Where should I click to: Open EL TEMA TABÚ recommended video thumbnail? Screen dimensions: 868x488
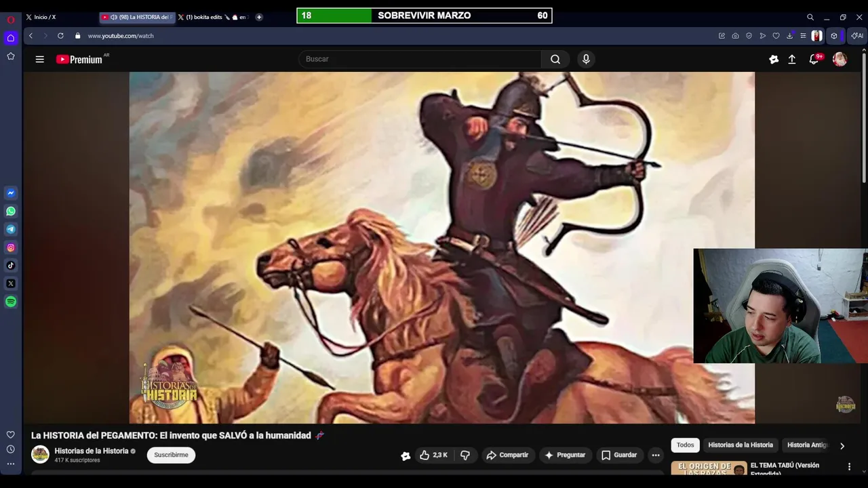point(709,468)
